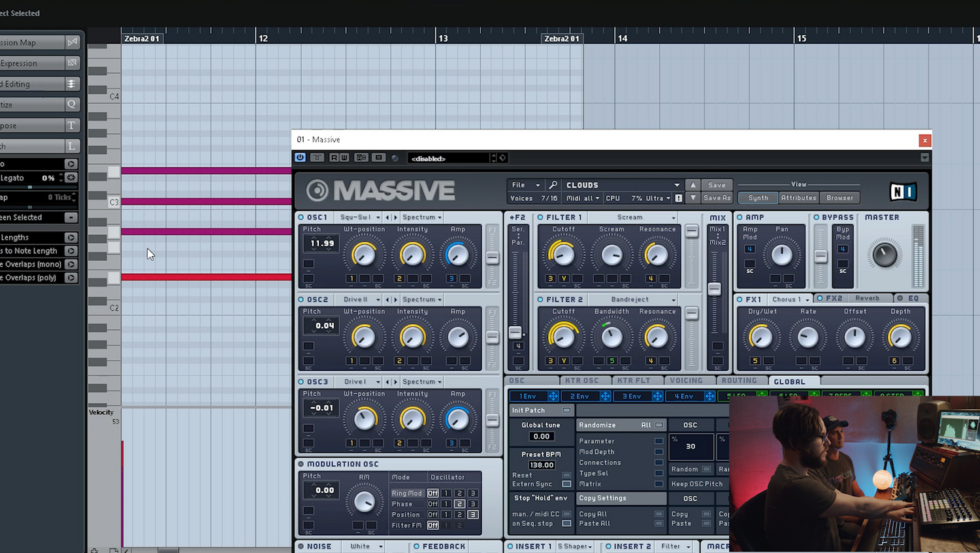Adjust the FILTER 1 Cutoff knob
The image size is (980, 553).
tap(563, 255)
